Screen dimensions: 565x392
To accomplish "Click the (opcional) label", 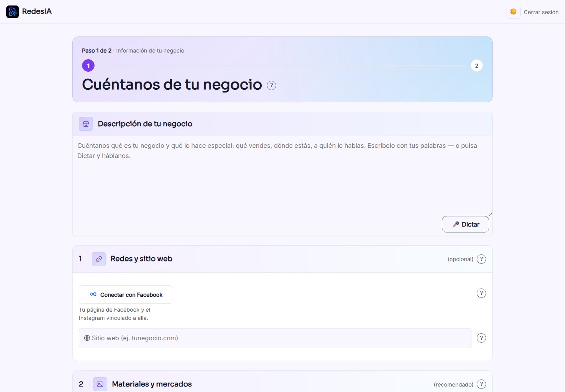I will pyautogui.click(x=461, y=259).
